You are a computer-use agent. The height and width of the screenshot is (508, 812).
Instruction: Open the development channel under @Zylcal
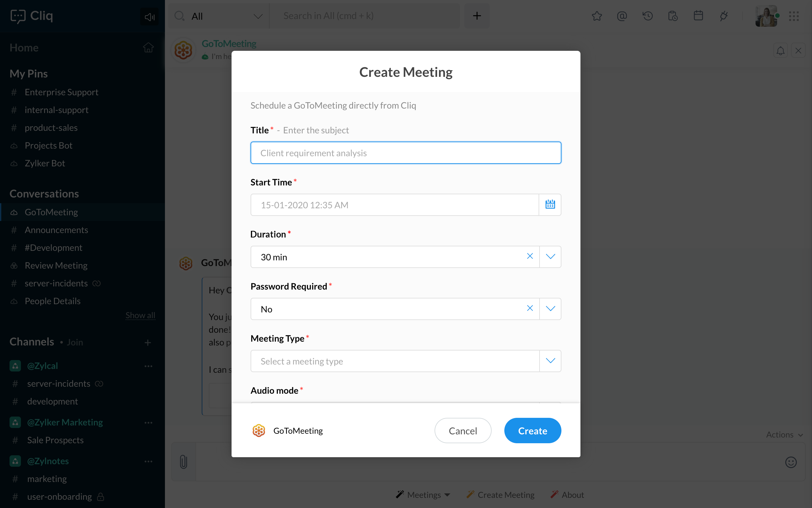(52, 402)
